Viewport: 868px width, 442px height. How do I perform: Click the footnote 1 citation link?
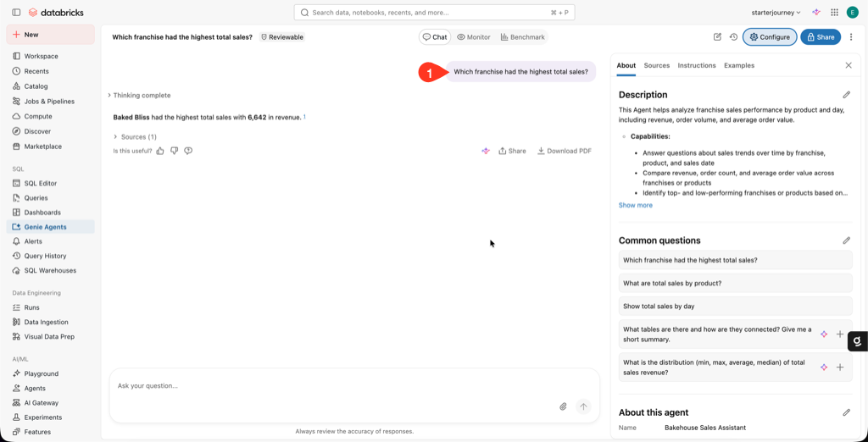point(304,117)
